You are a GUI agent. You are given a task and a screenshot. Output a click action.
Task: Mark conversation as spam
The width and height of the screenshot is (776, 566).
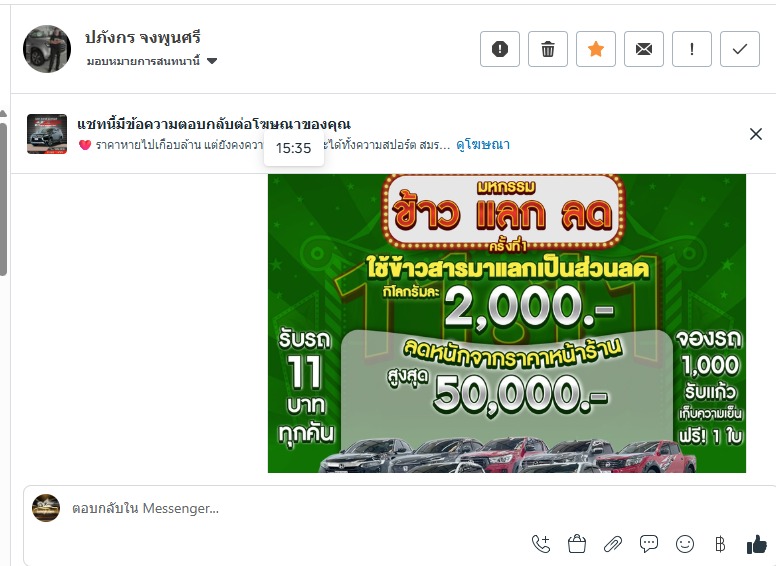click(x=500, y=49)
